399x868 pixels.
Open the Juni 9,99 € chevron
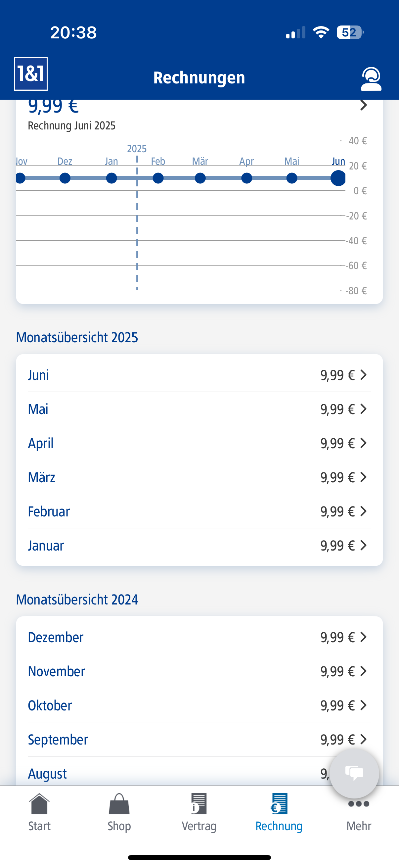(363, 375)
